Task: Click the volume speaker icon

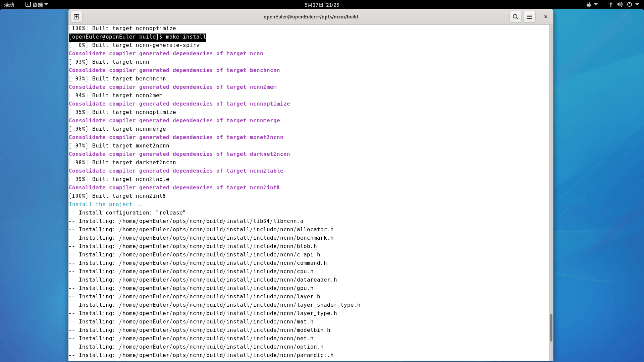Action: tap(620, 5)
